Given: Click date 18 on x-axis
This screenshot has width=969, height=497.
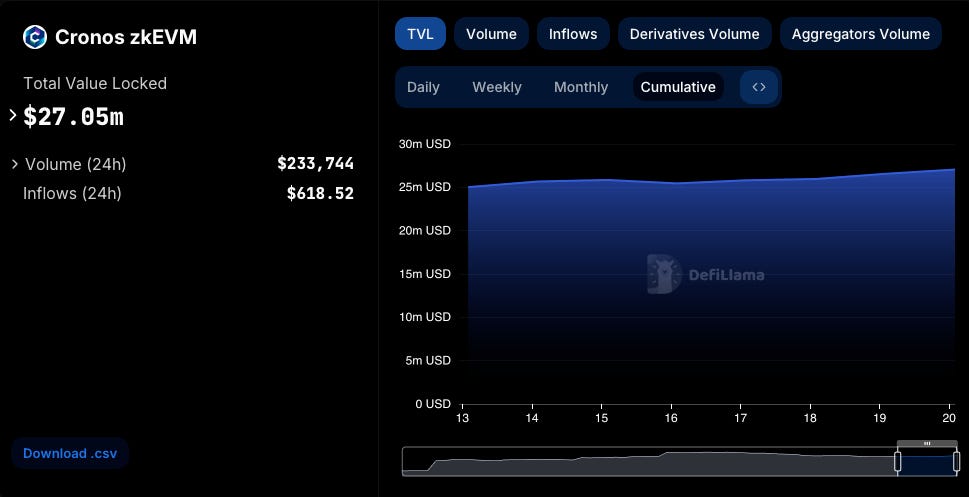Looking at the screenshot, I should pyautogui.click(x=810, y=418).
